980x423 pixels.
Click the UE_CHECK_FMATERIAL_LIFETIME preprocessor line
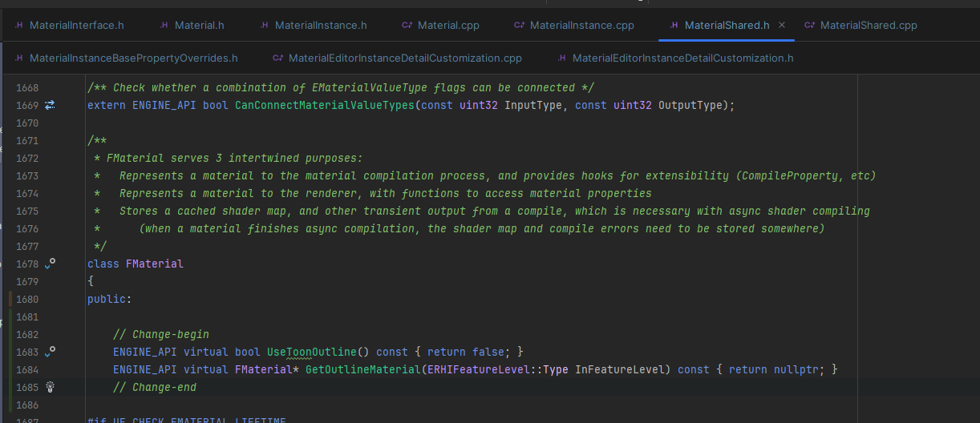[187, 420]
